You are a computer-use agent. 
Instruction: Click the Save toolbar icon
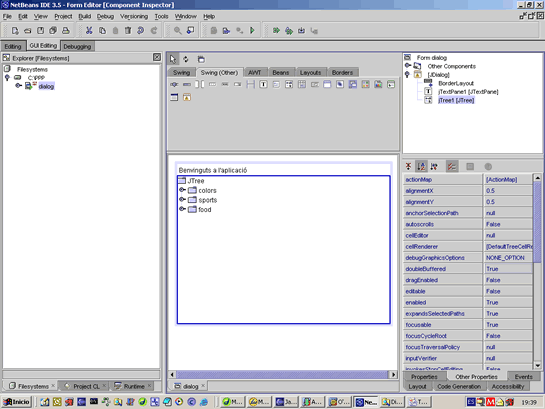pyautogui.click(x=40, y=31)
